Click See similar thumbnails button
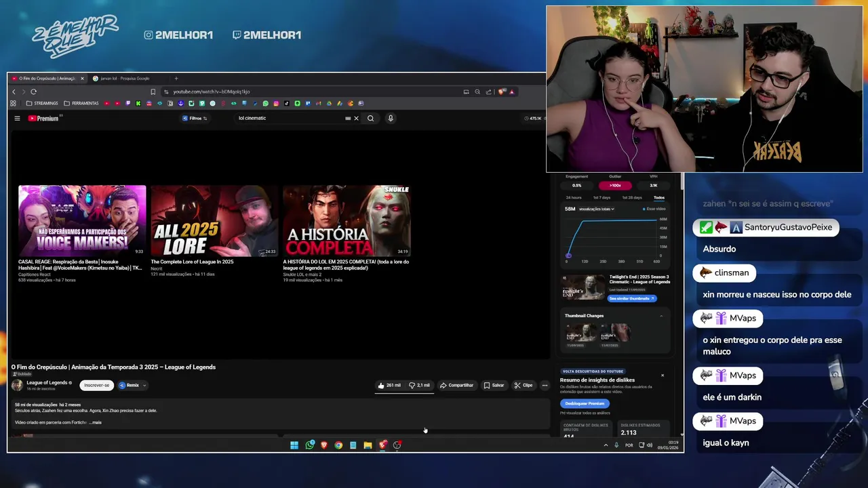 pos(632,298)
